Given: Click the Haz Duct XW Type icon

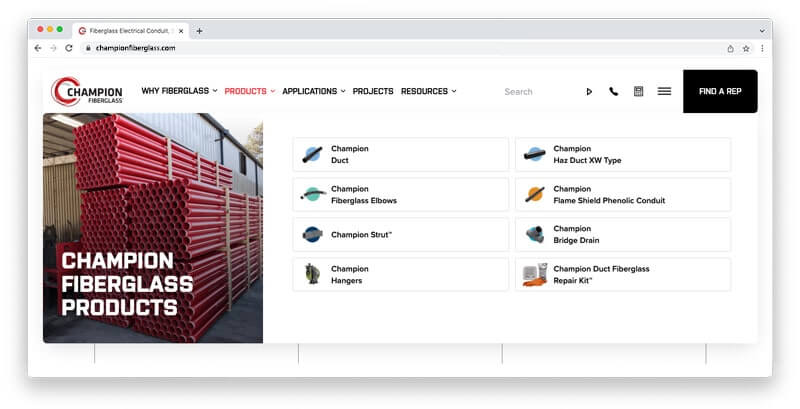Looking at the screenshot, I should [535, 154].
